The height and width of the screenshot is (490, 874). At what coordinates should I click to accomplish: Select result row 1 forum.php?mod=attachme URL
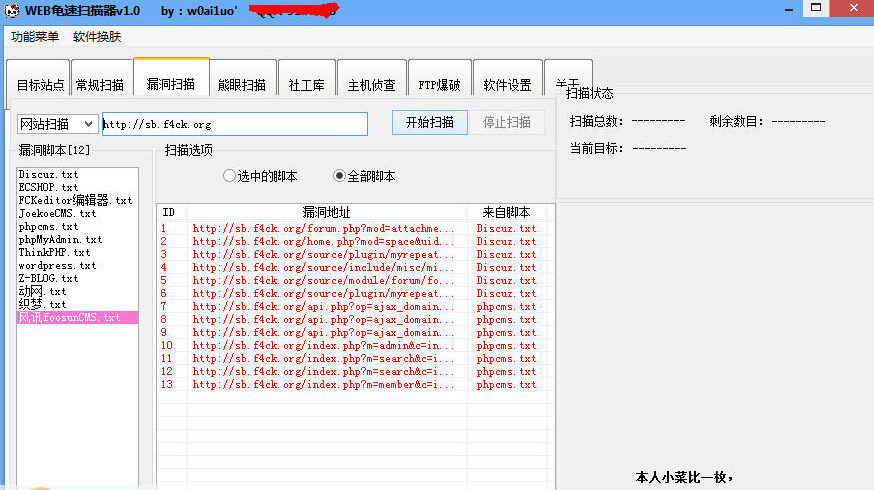tap(323, 228)
